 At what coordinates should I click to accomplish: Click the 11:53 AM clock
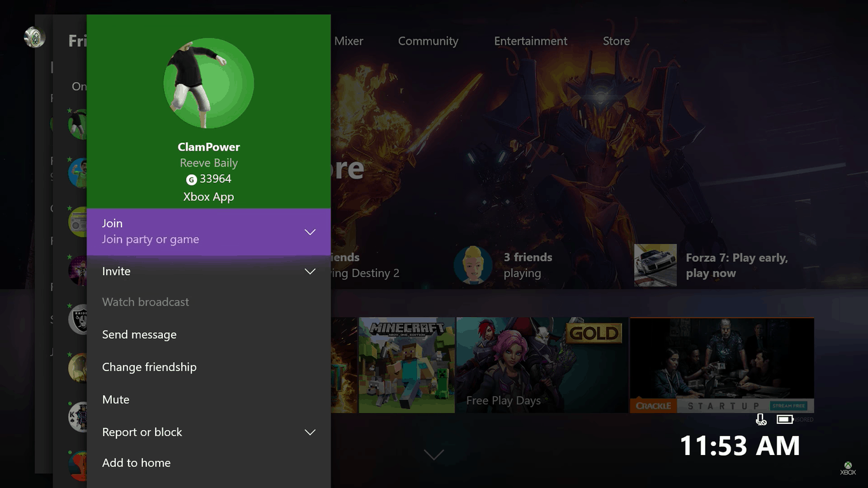740,446
